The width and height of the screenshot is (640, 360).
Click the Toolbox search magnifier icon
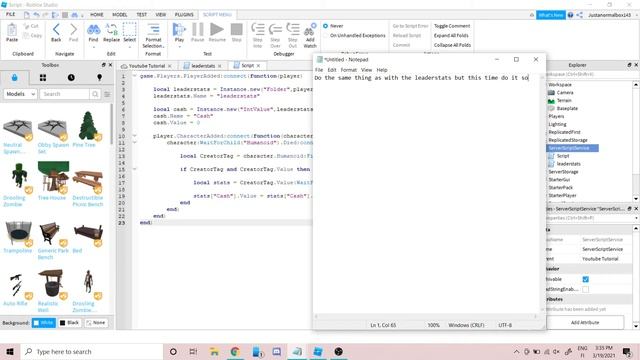95,94
